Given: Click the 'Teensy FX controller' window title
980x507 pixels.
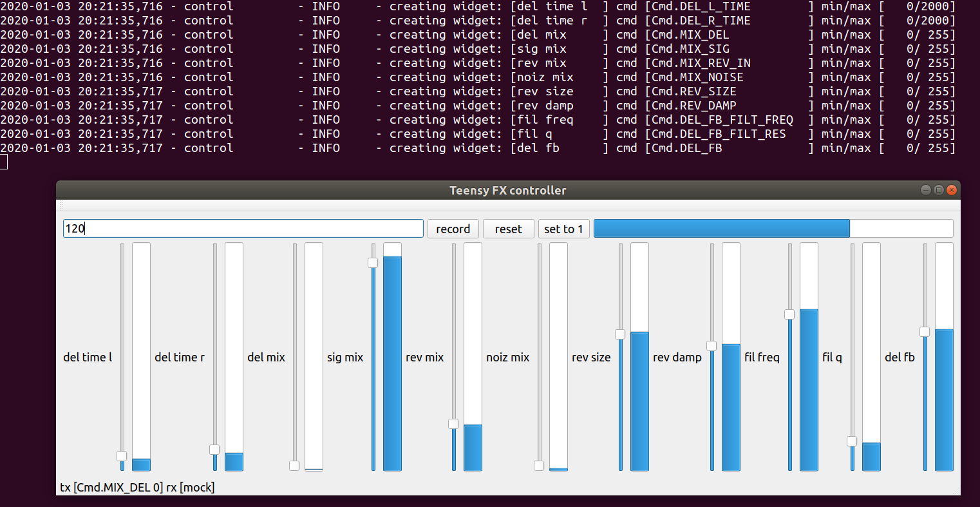Looking at the screenshot, I should [x=508, y=190].
